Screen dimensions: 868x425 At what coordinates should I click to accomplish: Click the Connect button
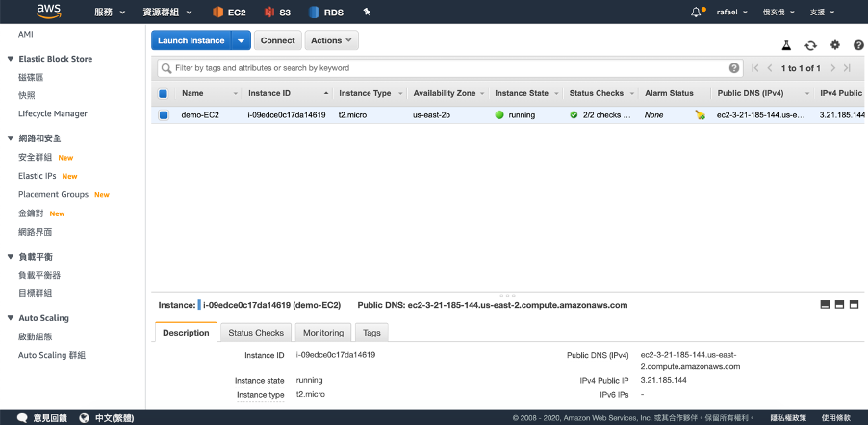pyautogui.click(x=278, y=40)
